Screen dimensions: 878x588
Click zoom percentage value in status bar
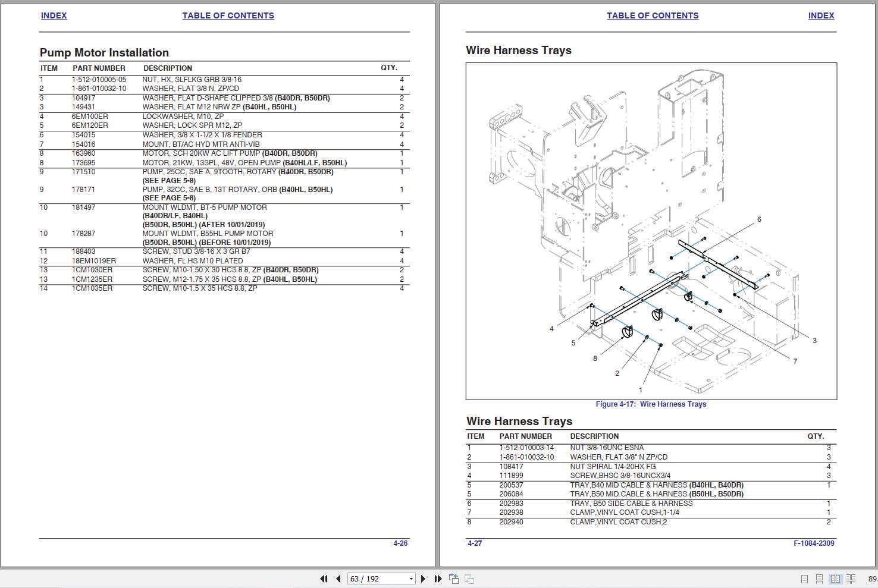click(x=872, y=578)
